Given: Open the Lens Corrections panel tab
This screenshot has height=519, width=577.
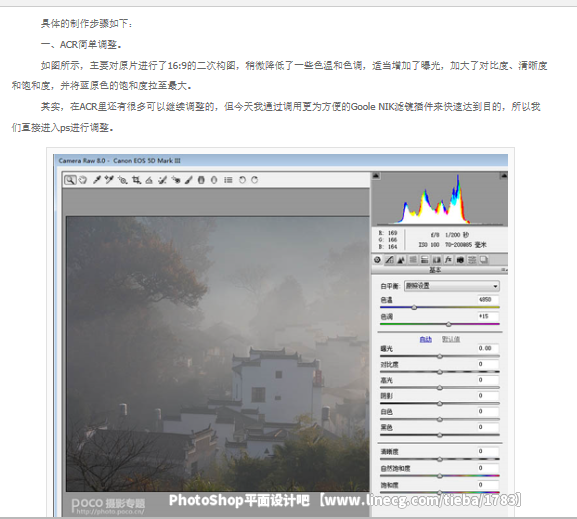Looking at the screenshot, I should point(436,260).
